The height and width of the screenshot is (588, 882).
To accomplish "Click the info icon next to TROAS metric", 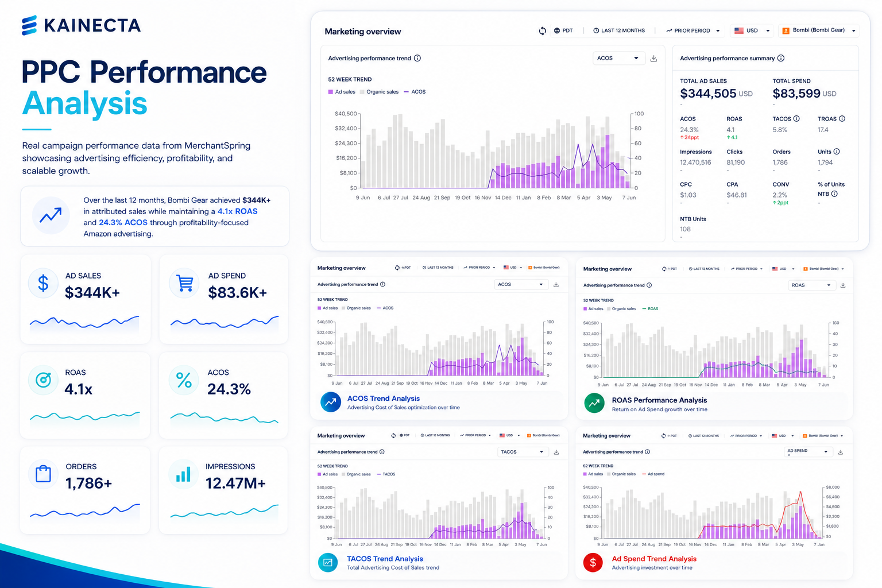I will [x=842, y=119].
